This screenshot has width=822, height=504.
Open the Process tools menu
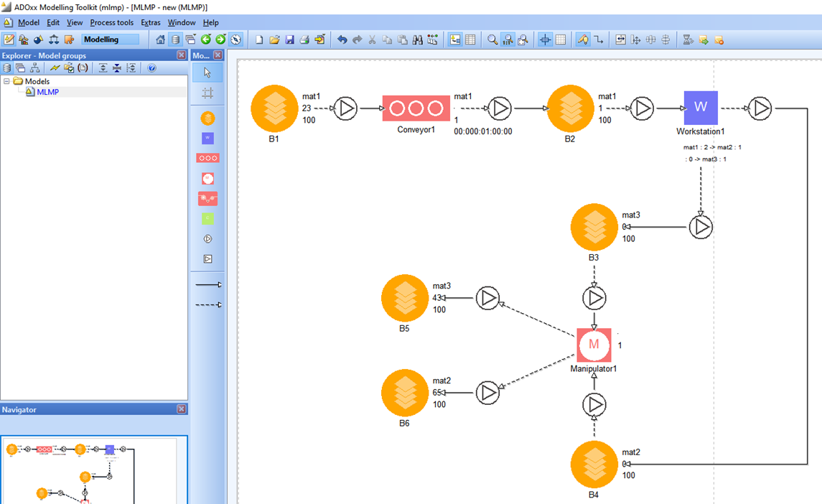112,22
